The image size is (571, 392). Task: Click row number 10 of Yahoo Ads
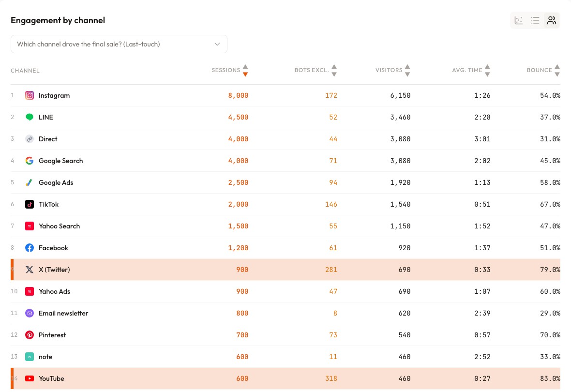14,291
